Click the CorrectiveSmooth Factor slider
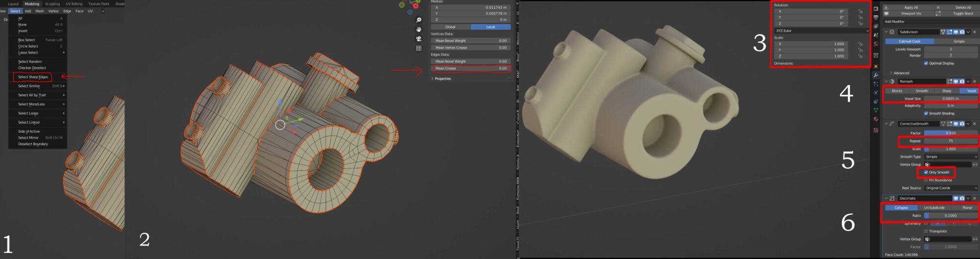Image resolution: width=980 pixels, height=259 pixels. point(951,133)
